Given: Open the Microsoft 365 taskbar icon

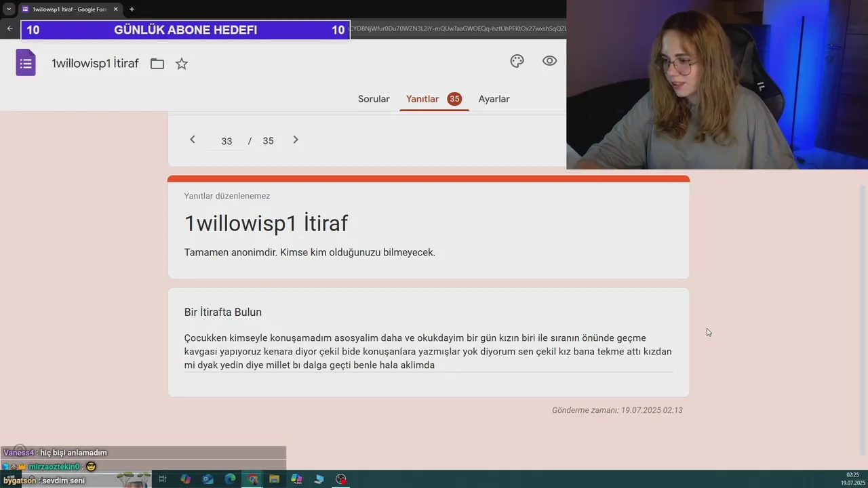Looking at the screenshot, I should [296, 479].
